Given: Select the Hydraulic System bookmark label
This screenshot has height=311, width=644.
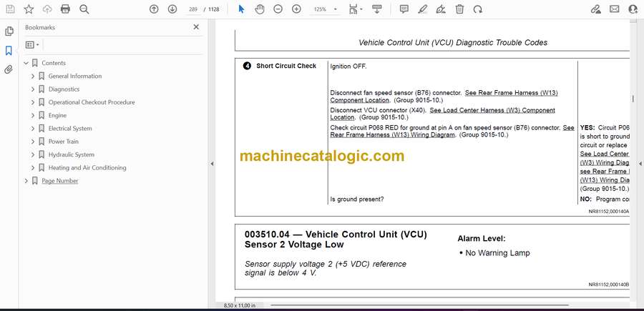Looking at the screenshot, I should tap(71, 154).
